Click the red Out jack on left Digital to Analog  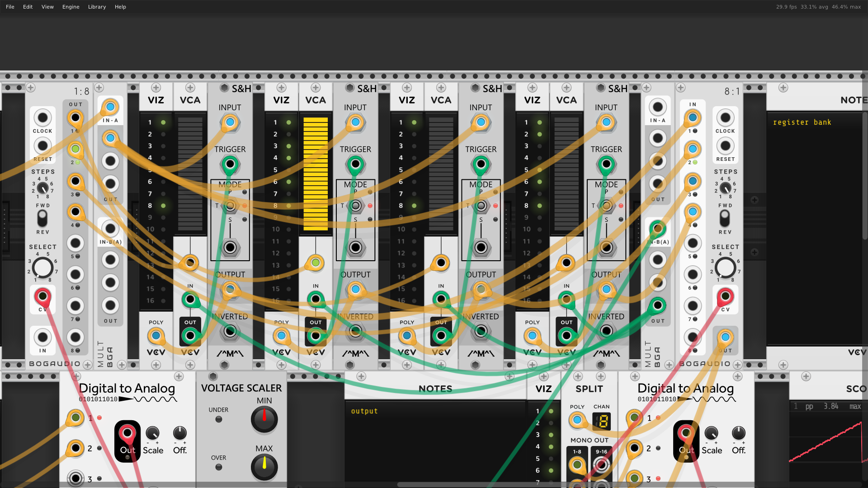click(127, 433)
